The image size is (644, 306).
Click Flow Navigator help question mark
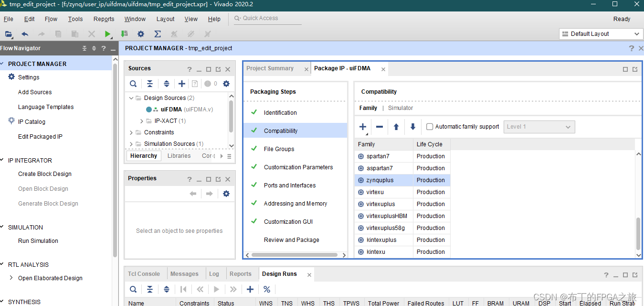pos(103,48)
